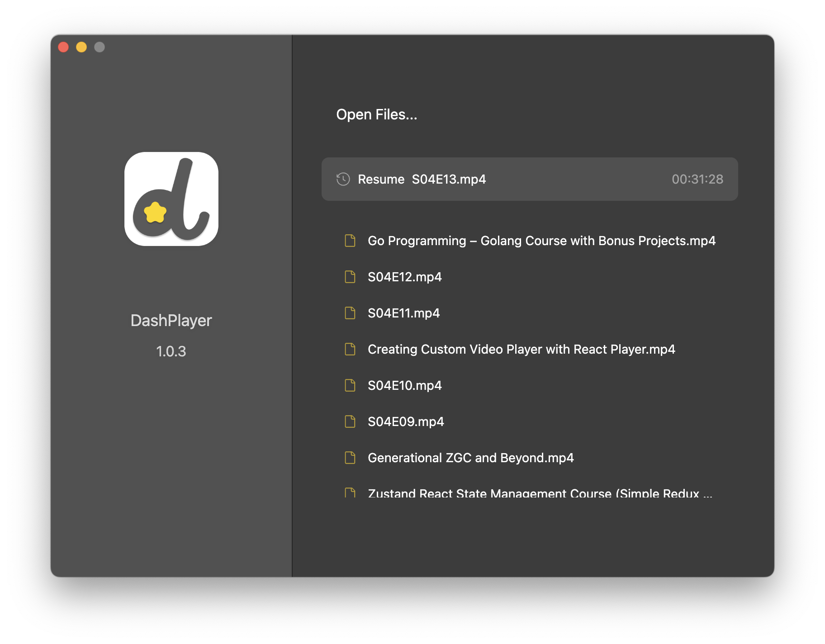This screenshot has width=825, height=644.
Task: Click the document icon beside S04E09.mp4
Action: [x=350, y=421]
